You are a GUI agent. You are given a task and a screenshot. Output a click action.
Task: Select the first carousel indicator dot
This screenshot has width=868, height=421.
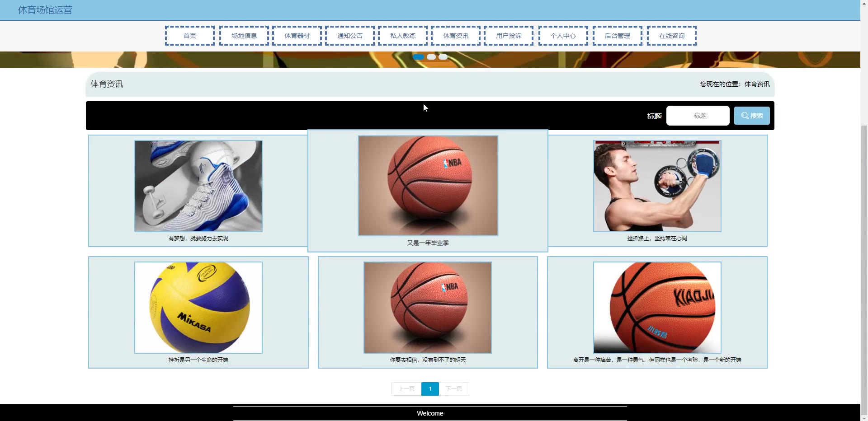tap(418, 57)
